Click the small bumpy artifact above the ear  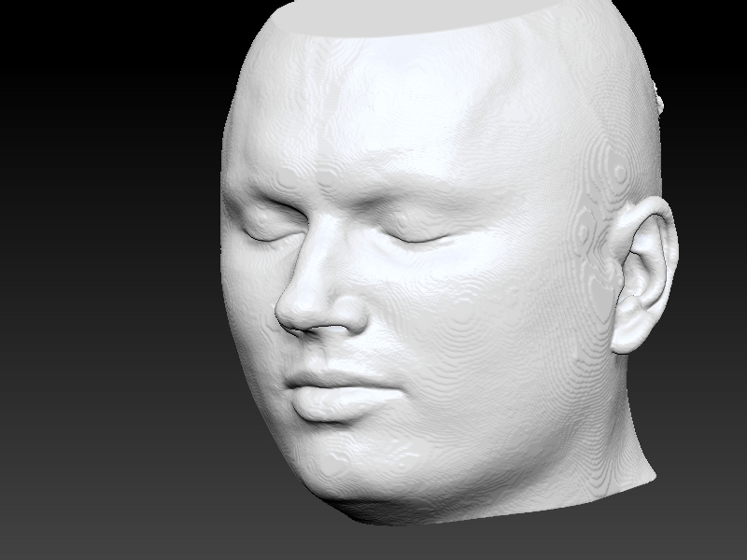pos(659,98)
